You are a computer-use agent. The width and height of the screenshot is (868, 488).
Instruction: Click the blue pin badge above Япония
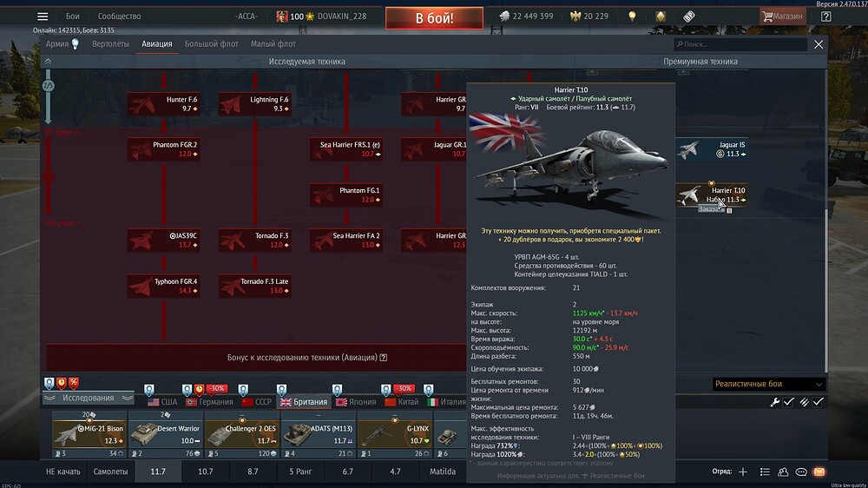click(337, 390)
